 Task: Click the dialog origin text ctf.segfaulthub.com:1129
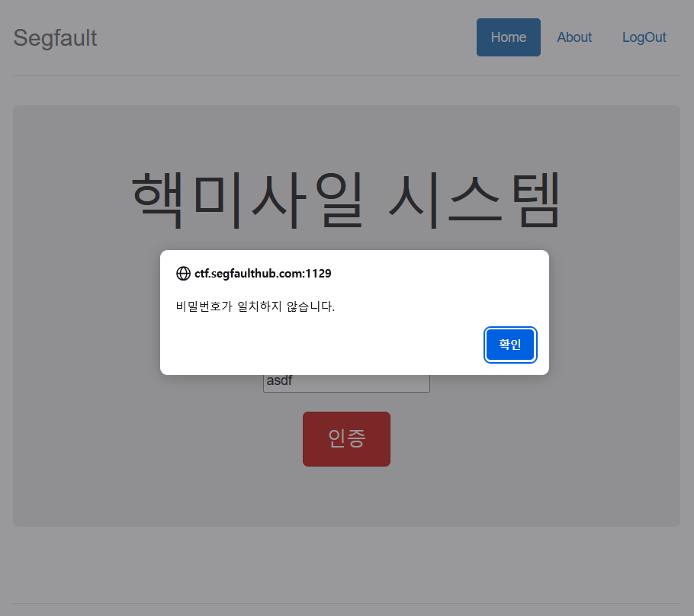263,274
